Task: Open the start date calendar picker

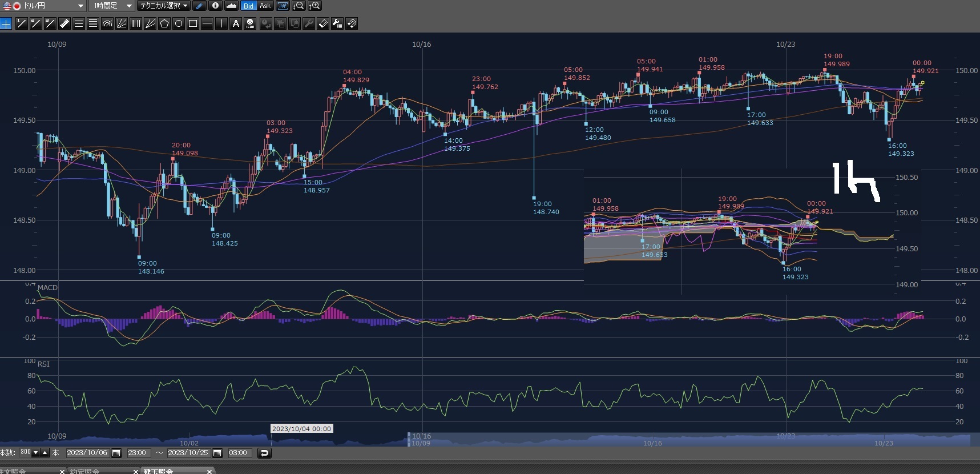Action: point(116,453)
